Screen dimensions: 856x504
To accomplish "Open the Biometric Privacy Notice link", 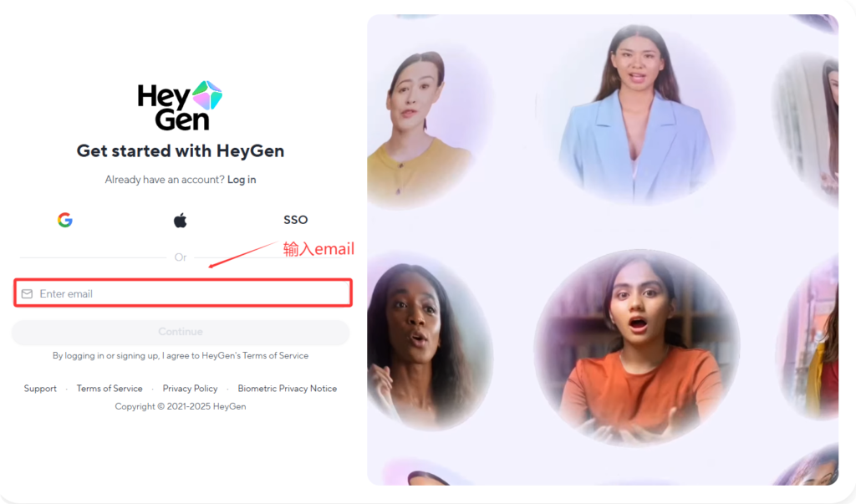I will click(x=288, y=388).
